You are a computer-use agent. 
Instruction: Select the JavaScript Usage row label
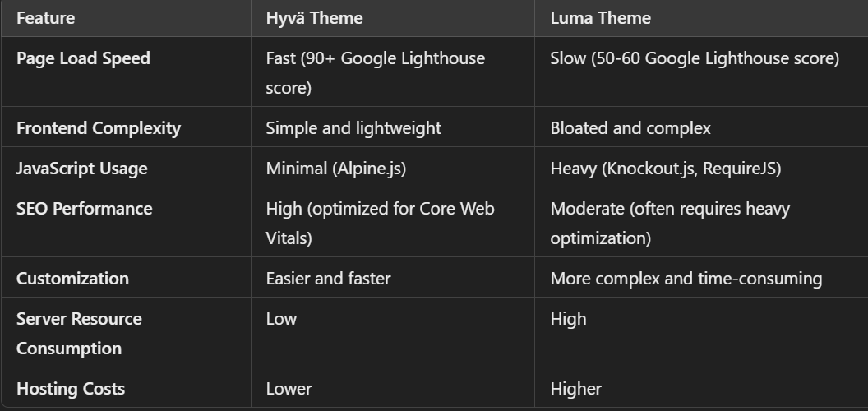point(81,169)
